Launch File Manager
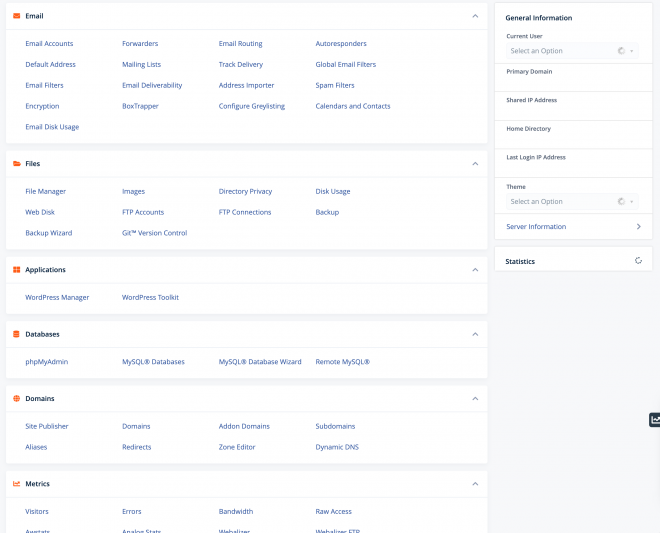660x533 pixels. (45, 192)
